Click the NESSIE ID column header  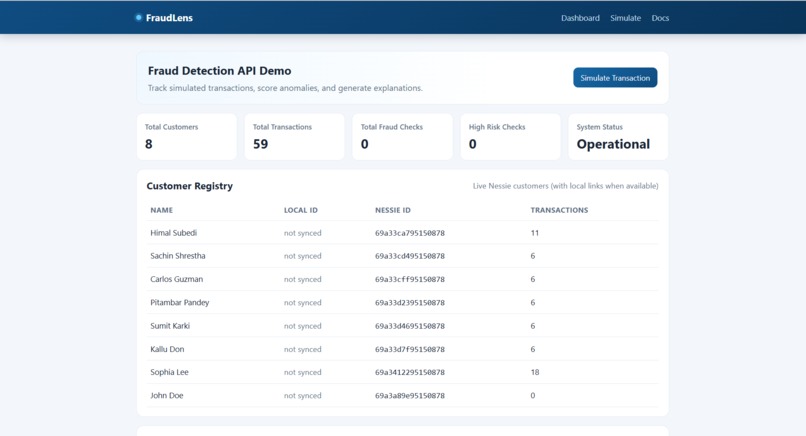click(x=393, y=210)
